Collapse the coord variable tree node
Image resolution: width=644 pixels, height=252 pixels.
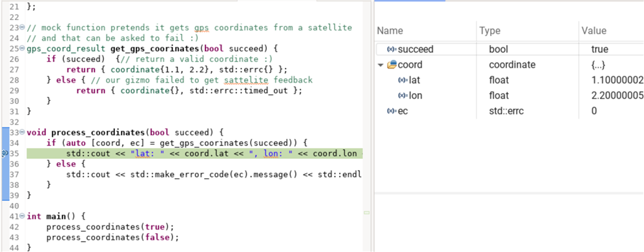coord(380,65)
